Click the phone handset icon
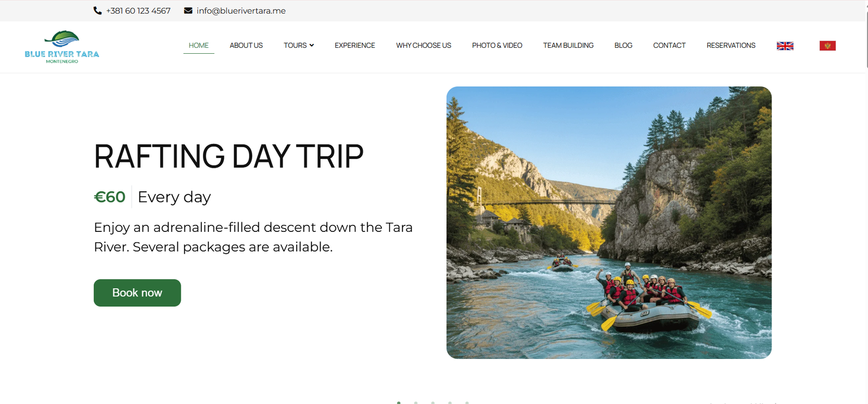 click(98, 11)
